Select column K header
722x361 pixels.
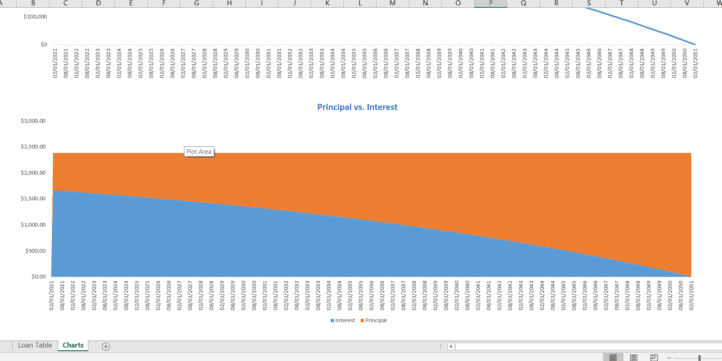click(x=327, y=4)
